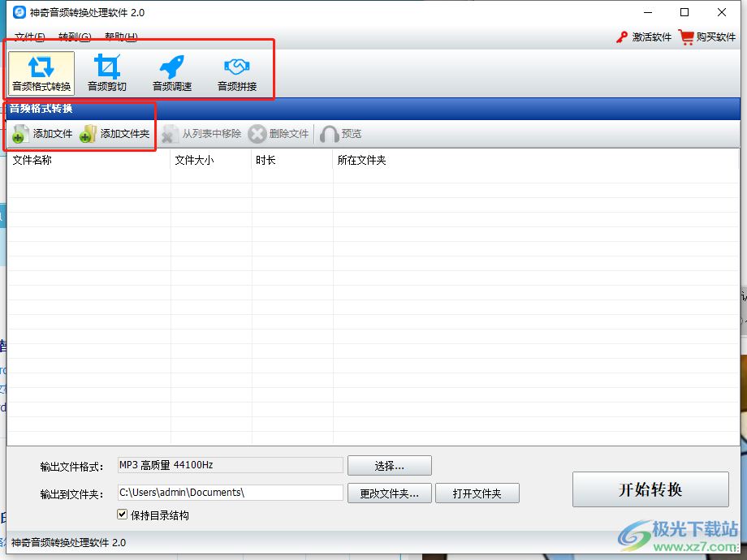Click the 打开文件夹 button
The image size is (747, 560).
tap(477, 493)
